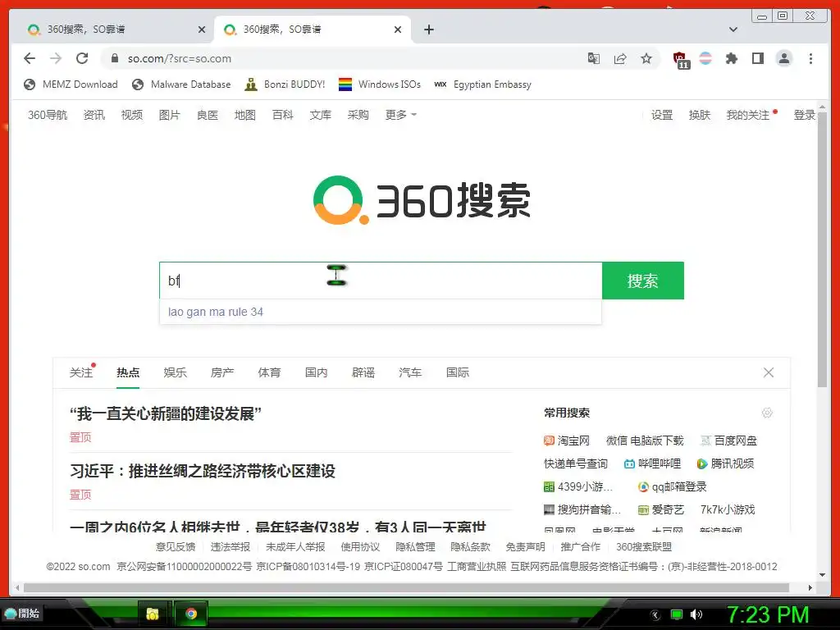Open the Chrome three-dot menu
This screenshot has height=630, width=840.
click(810, 58)
